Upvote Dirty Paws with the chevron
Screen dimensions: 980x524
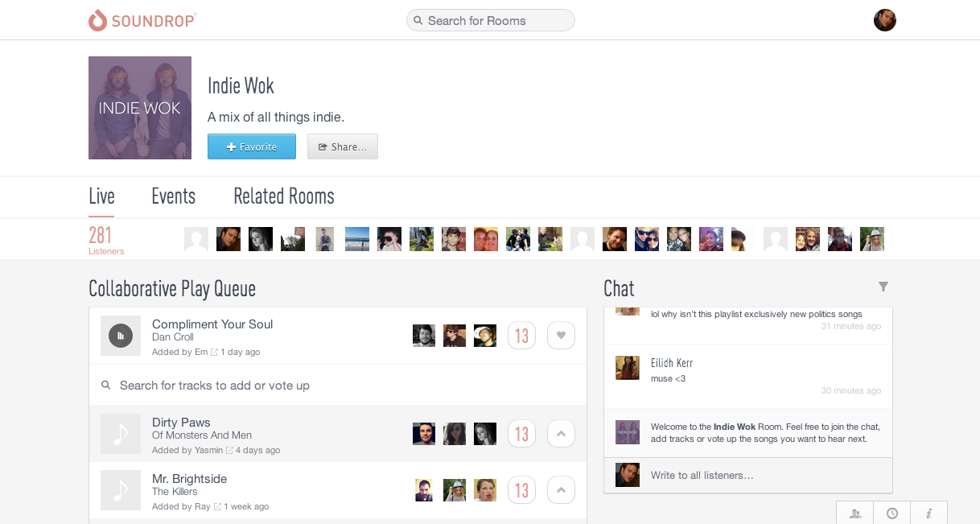point(561,433)
